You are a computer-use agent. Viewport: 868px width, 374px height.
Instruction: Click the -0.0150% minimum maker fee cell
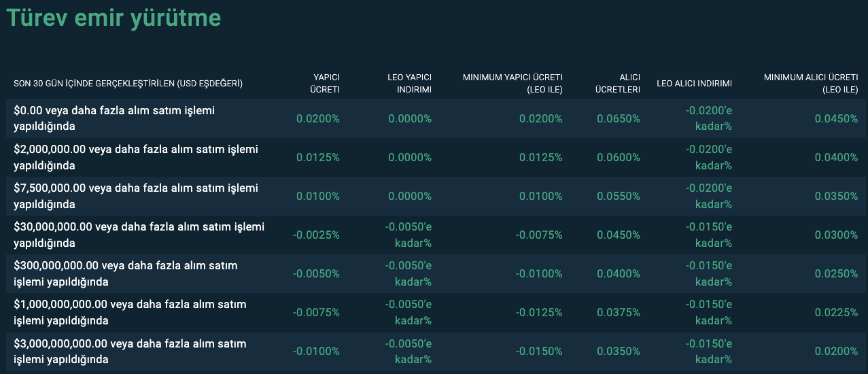point(539,351)
